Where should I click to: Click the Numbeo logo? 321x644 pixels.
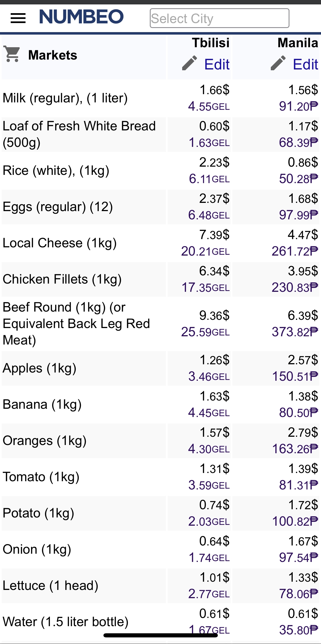click(x=81, y=17)
